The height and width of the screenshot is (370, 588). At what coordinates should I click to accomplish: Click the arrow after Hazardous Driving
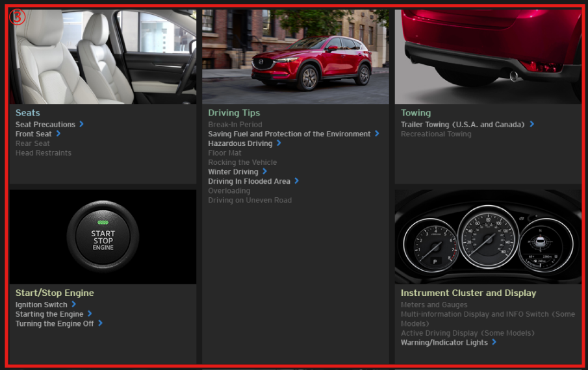click(x=279, y=143)
